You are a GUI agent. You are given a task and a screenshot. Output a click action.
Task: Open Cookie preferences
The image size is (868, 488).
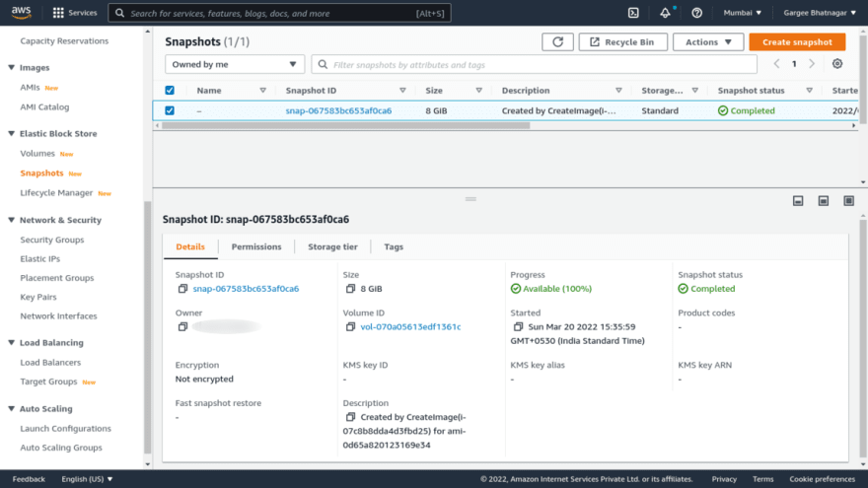coord(822,479)
